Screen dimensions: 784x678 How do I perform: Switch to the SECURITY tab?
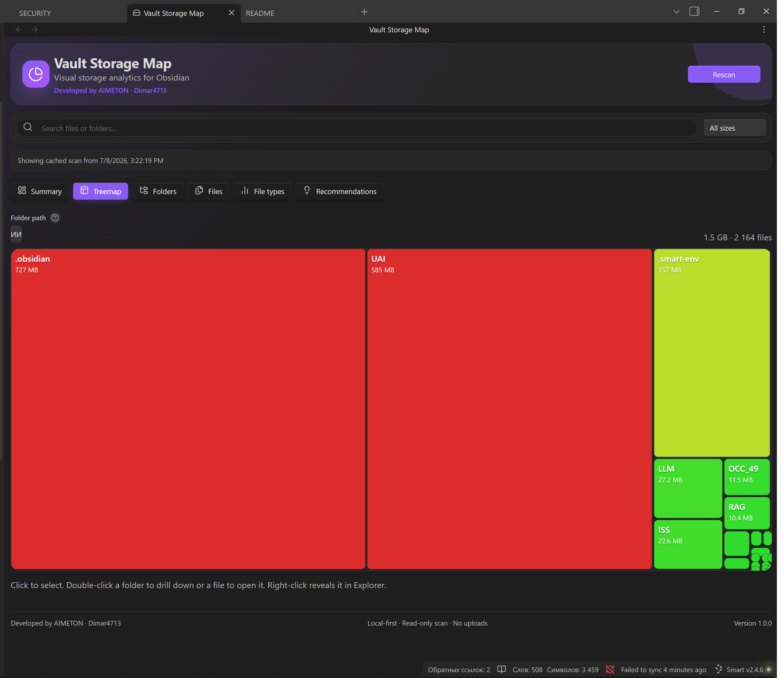tap(36, 13)
